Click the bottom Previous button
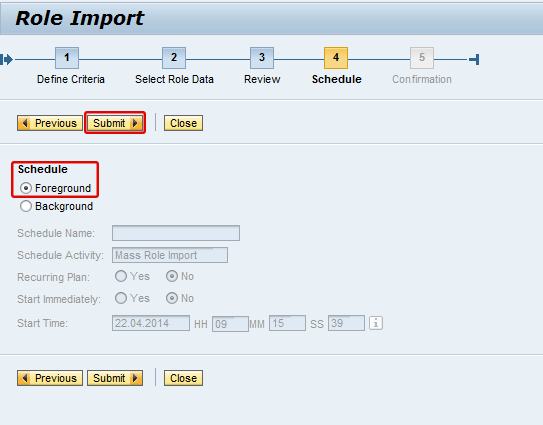Screen dimensions: 543x425 click(50, 378)
